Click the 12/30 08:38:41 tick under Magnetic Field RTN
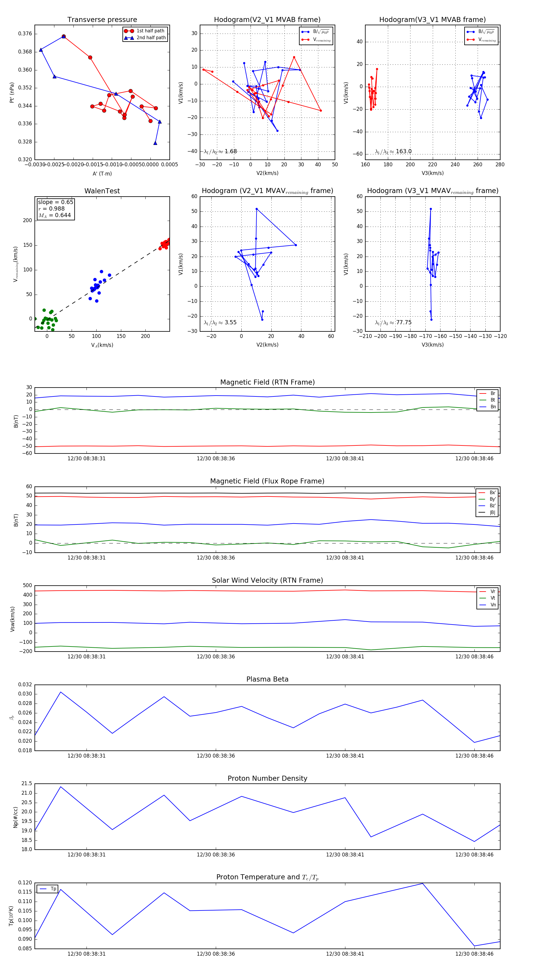 click(x=345, y=459)
